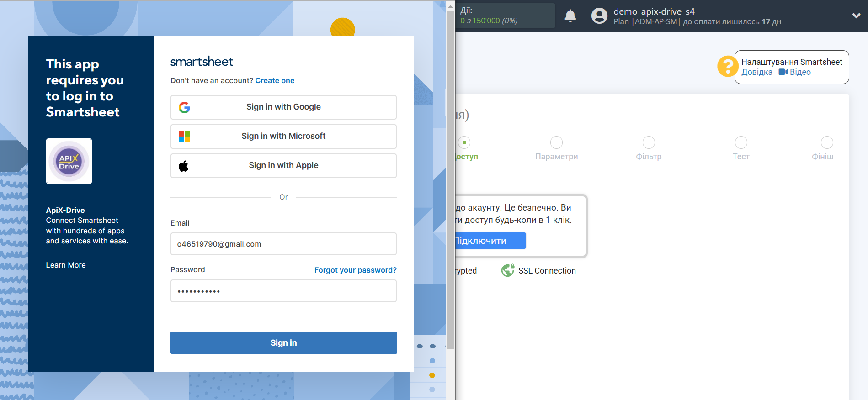The width and height of the screenshot is (868, 400).
Task: Click the Plan ADM-AP-SM details text
Action: (697, 21)
